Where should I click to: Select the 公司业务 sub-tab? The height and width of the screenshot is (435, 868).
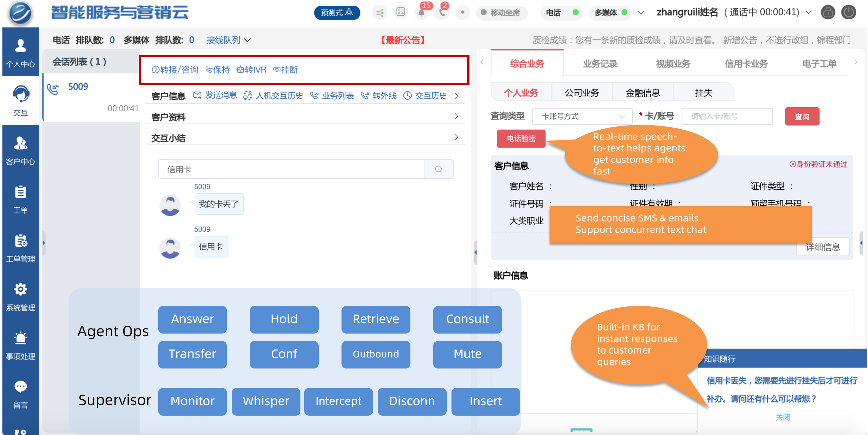[582, 93]
